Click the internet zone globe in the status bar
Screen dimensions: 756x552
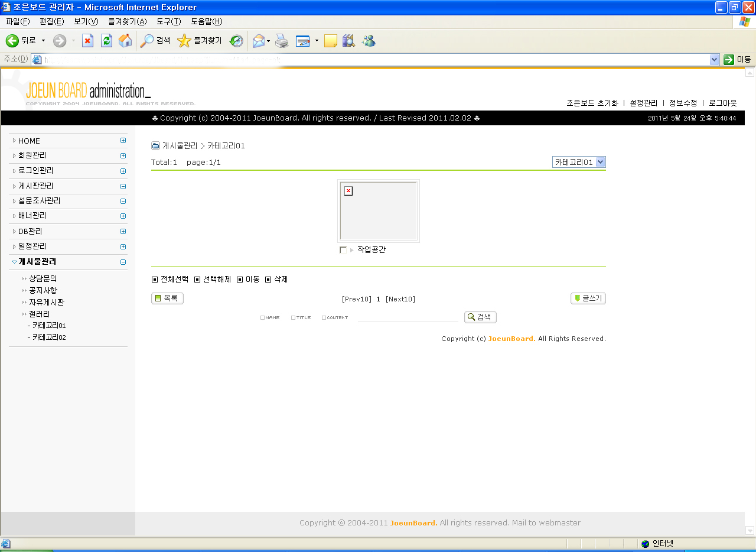tap(645, 543)
